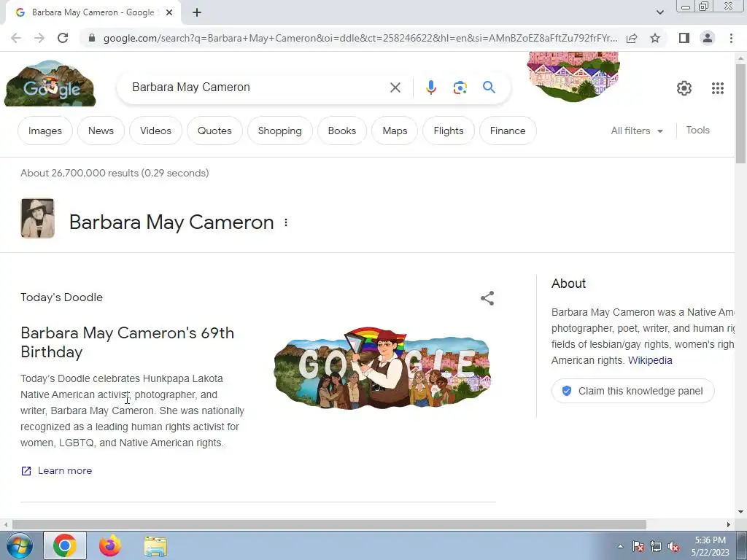Click the About 26,700,000 results text
Screen dimensions: 747x560
[115, 173]
